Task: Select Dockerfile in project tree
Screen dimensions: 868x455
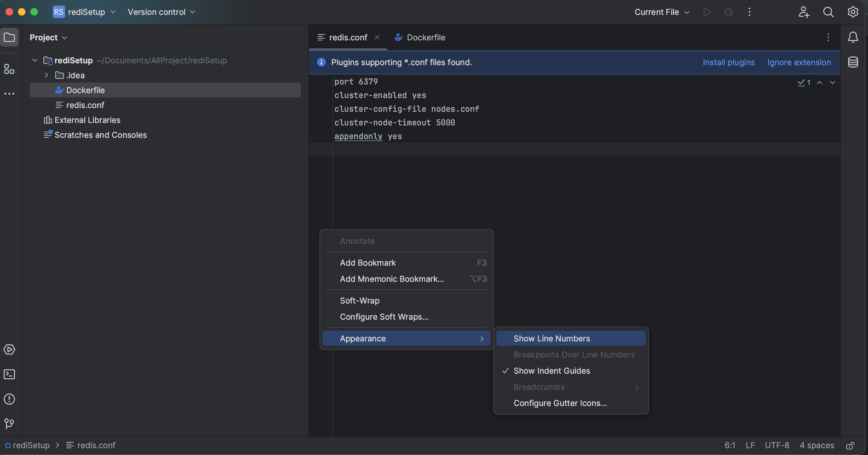Action: pyautogui.click(x=165, y=90)
